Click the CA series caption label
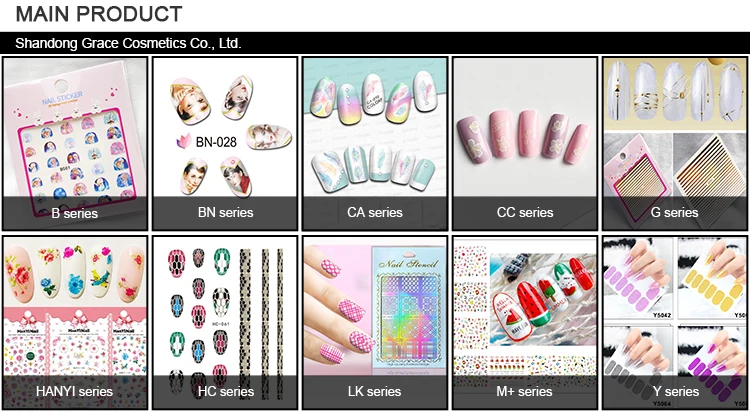Screen dimensions: 750x418 pyautogui.click(x=375, y=213)
